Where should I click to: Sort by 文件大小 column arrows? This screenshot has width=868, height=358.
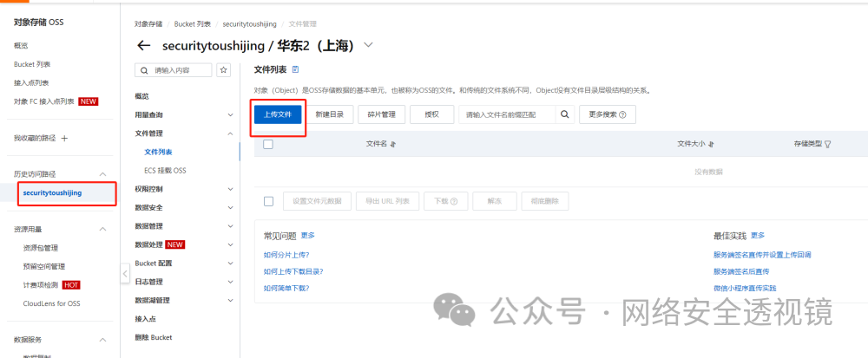712,144
